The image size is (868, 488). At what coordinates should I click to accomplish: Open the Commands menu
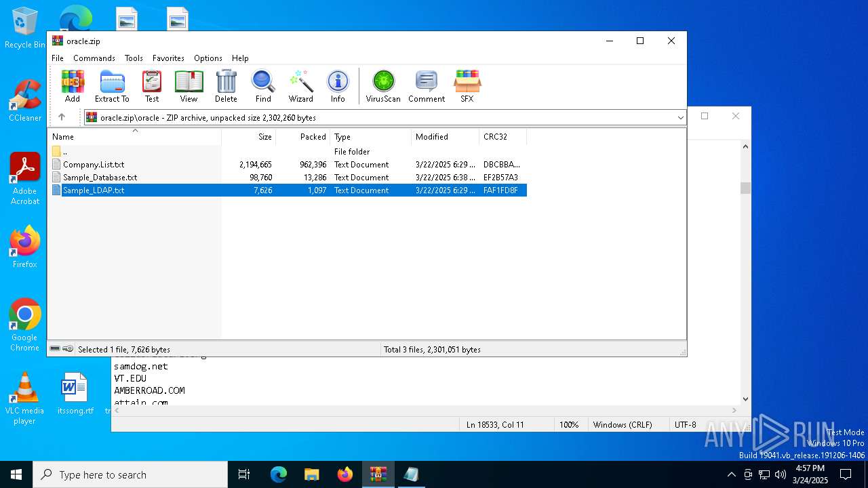point(94,58)
